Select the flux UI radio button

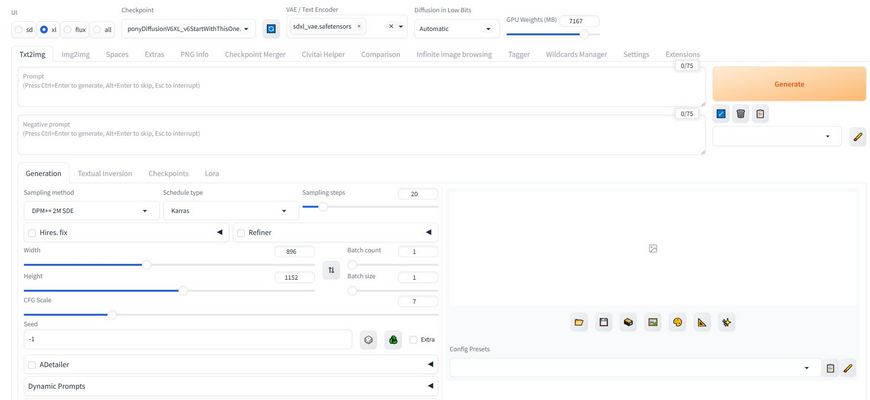point(68,29)
